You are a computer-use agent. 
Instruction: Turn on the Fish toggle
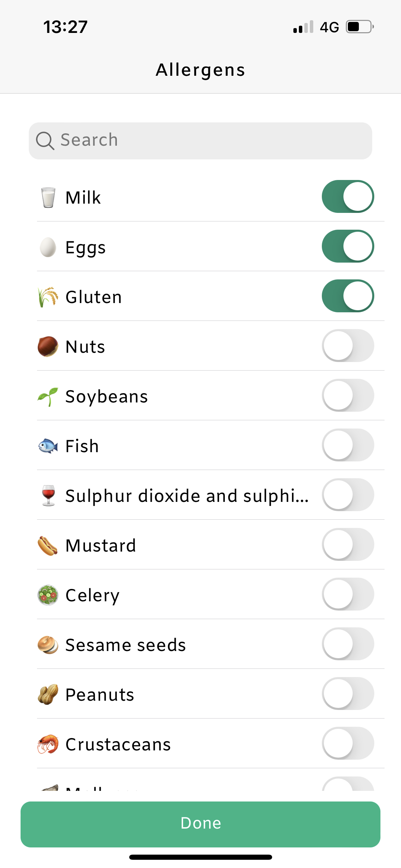tap(348, 445)
